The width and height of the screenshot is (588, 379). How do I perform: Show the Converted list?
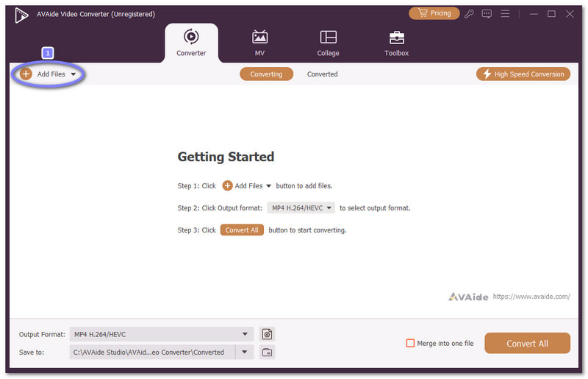322,74
